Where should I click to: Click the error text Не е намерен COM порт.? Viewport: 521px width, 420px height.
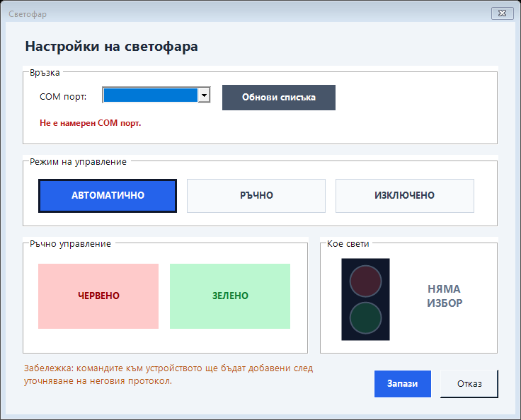pos(91,123)
